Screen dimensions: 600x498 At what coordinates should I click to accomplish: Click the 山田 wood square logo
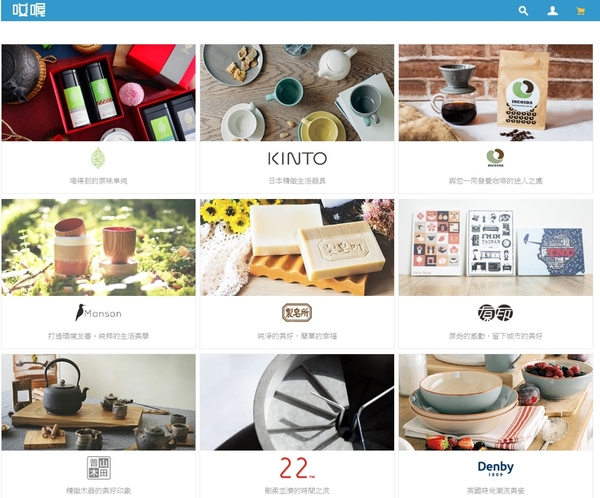point(99,468)
